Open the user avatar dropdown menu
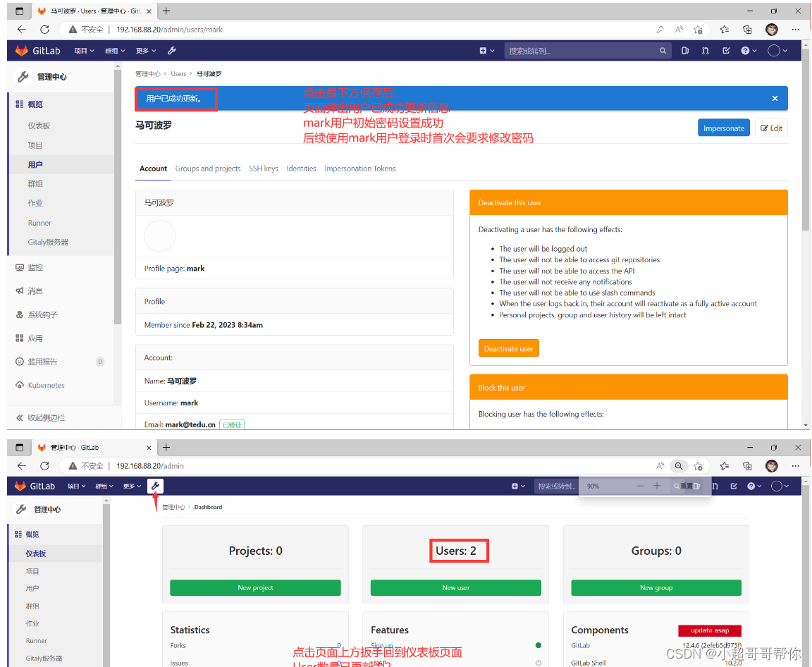 click(x=774, y=50)
